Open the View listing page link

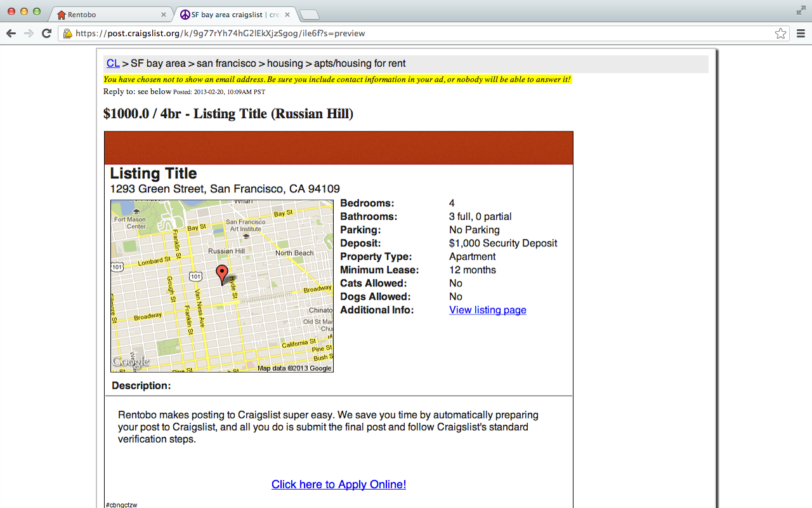[488, 310]
